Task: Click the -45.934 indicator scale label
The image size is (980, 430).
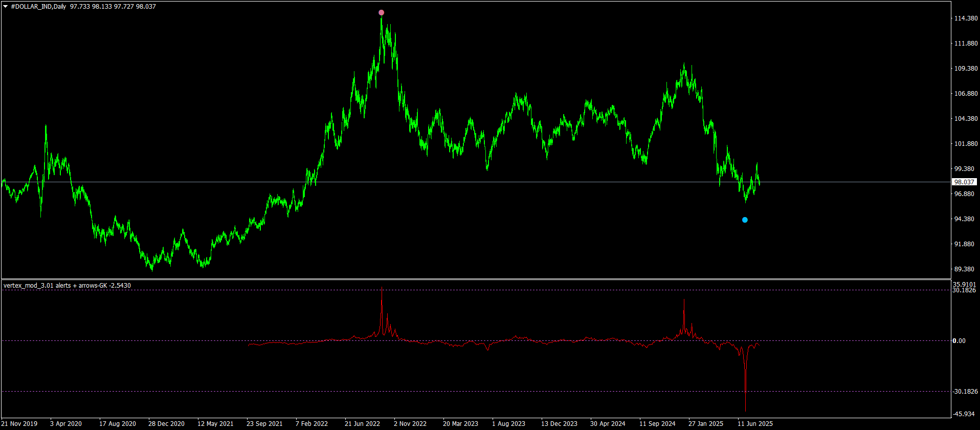Action: pyautogui.click(x=964, y=414)
